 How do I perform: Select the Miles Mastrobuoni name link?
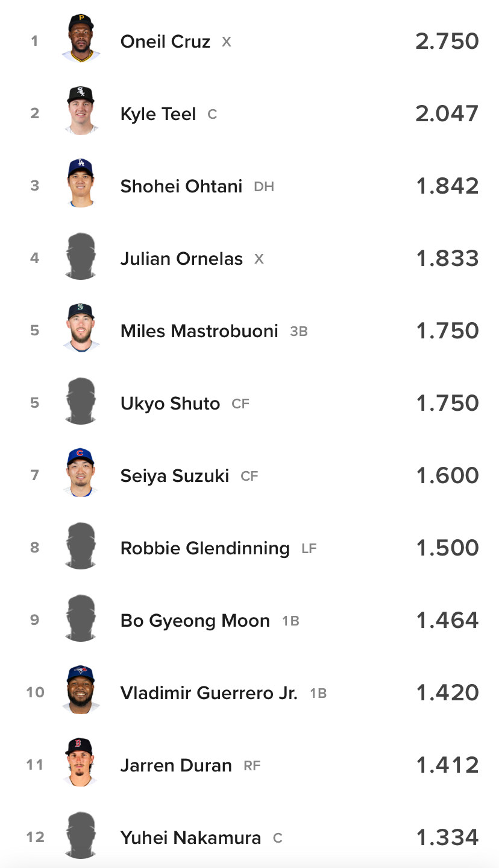pyautogui.click(x=199, y=331)
